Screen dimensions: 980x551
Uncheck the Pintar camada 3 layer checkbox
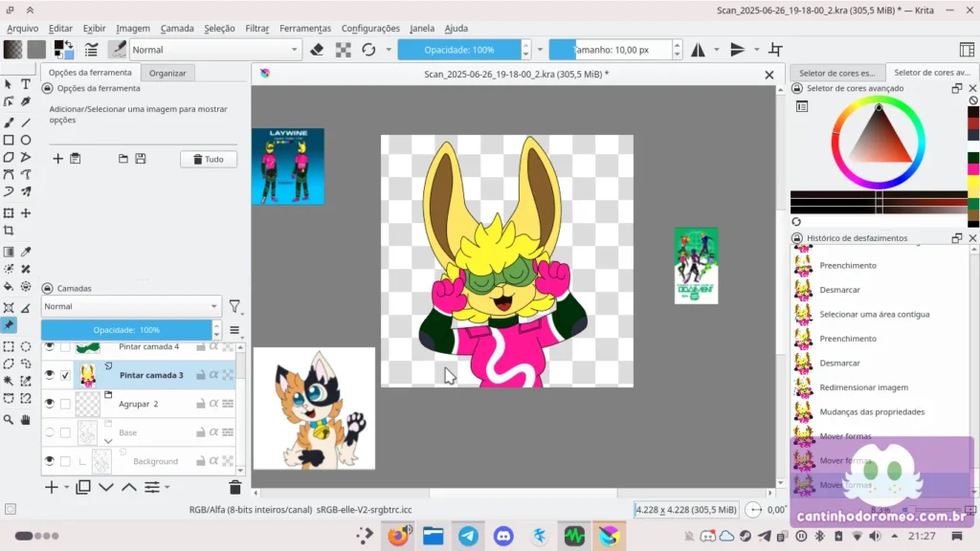click(x=65, y=375)
